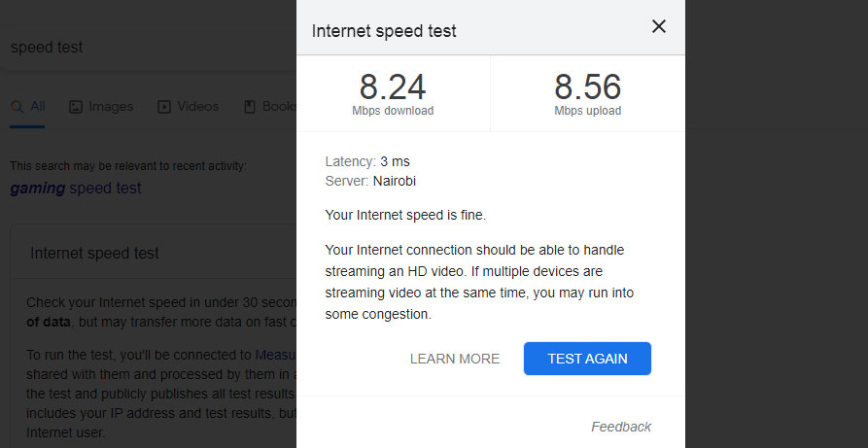Click the 'relevant to recent activity' notice
The width and height of the screenshot is (868, 448).
click(127, 166)
